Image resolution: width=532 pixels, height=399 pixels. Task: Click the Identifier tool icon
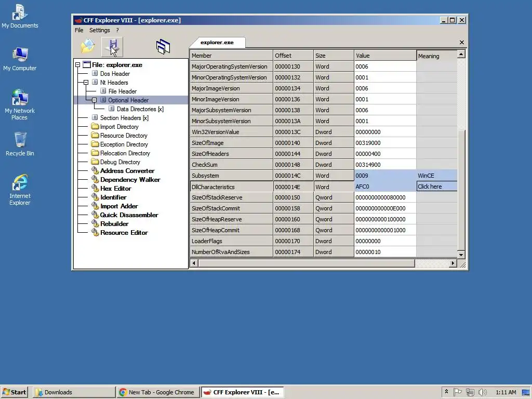(95, 197)
